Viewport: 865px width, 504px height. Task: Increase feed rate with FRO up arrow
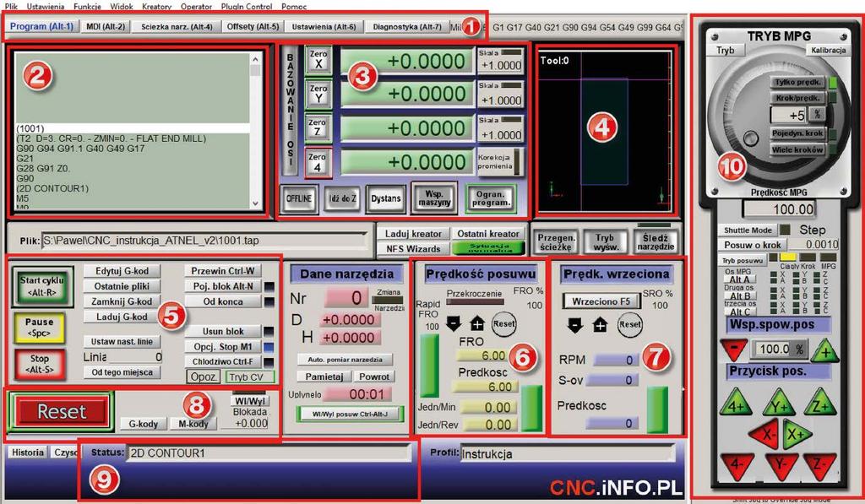click(477, 324)
